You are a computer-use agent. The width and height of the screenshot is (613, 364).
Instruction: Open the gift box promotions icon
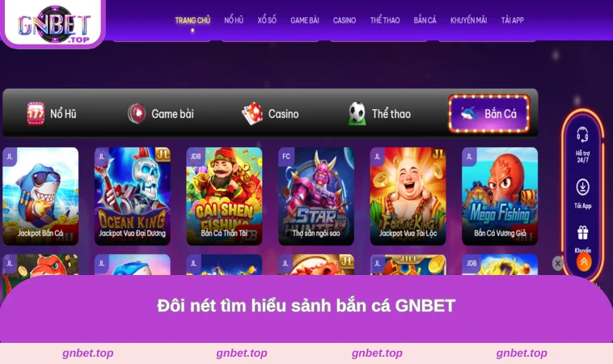point(582,233)
